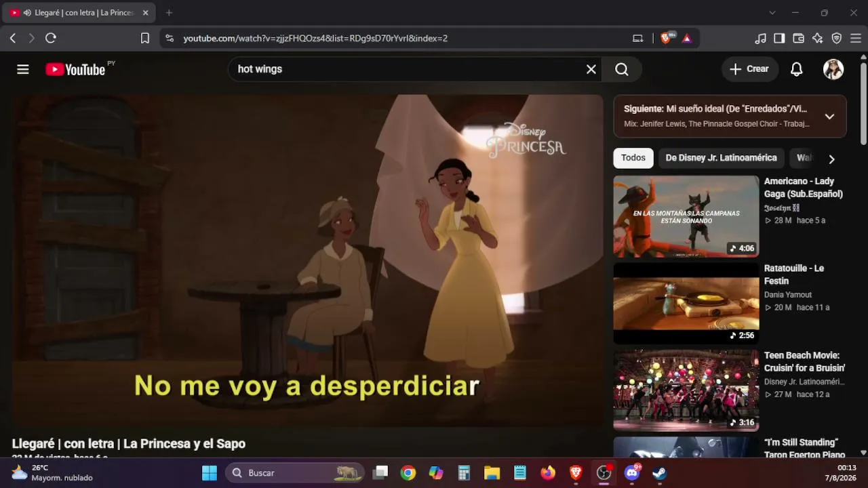Open the Brave main menu

[x=856, y=39]
